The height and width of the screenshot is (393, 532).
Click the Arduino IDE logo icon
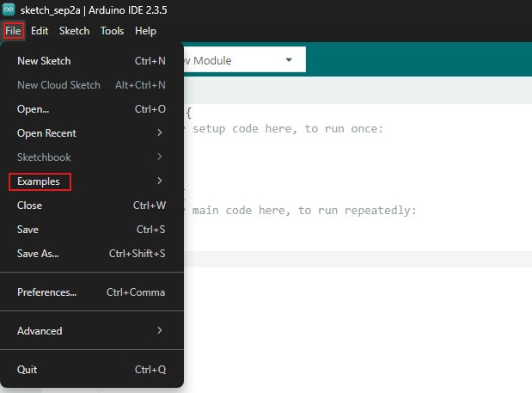pyautogui.click(x=9, y=9)
